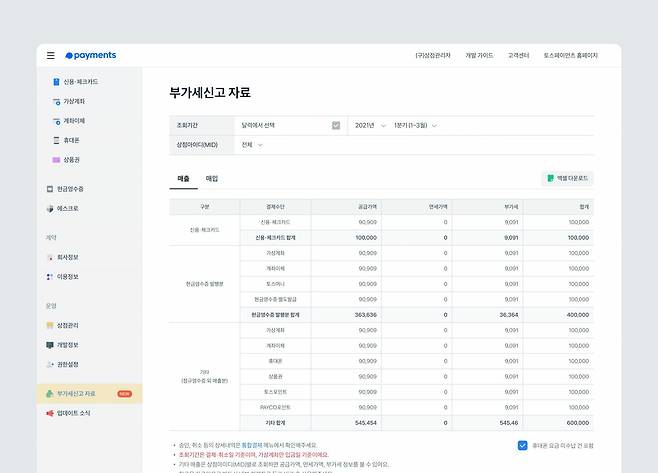Click the 계좌이체 sidebar icon
The width and height of the screenshot is (658, 473).
pos(56,121)
